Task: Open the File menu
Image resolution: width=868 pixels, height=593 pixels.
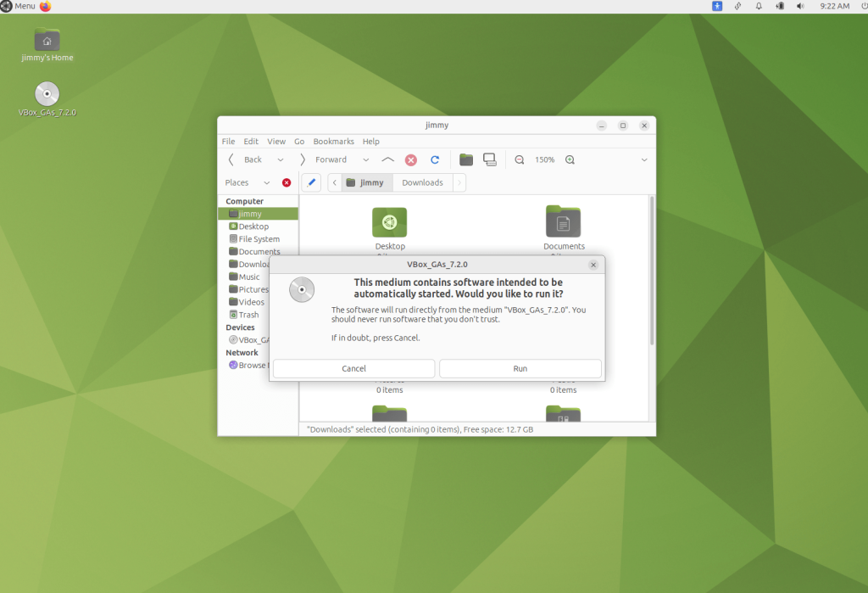Action: pos(228,142)
